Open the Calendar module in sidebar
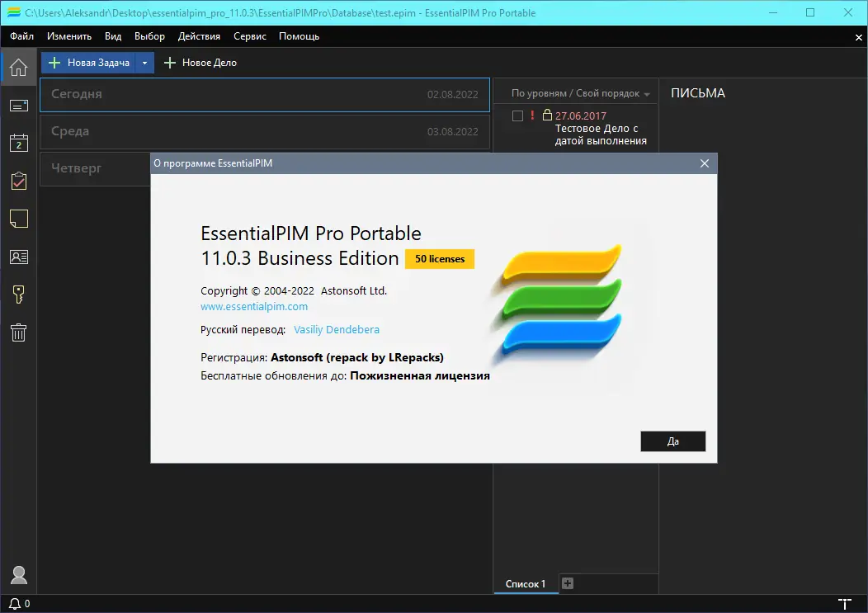Image resolution: width=868 pixels, height=613 pixels. pyautogui.click(x=19, y=143)
